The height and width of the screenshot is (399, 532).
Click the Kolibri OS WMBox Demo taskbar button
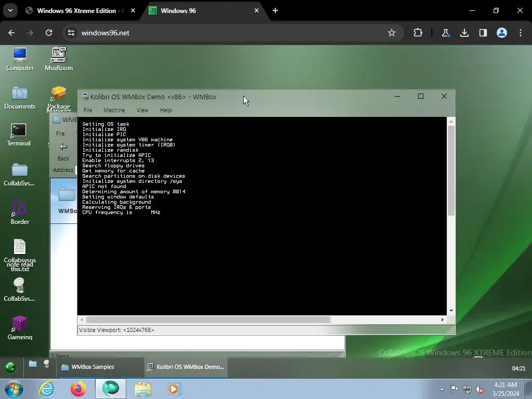[186, 367]
